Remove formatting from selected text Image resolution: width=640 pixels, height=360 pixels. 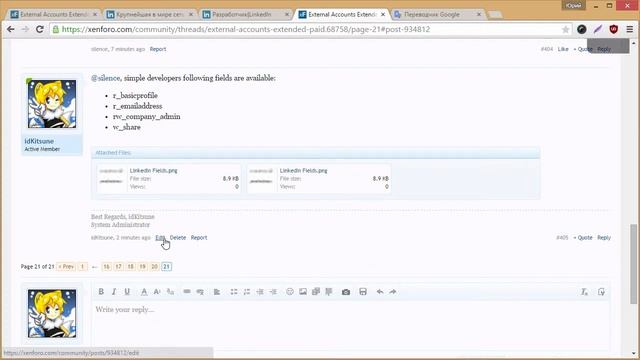click(x=584, y=291)
